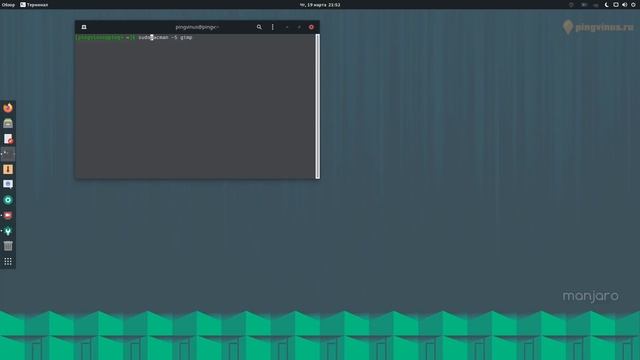Click the Terminal icon in the dock
This screenshot has width=640, height=360.
[x=8, y=154]
